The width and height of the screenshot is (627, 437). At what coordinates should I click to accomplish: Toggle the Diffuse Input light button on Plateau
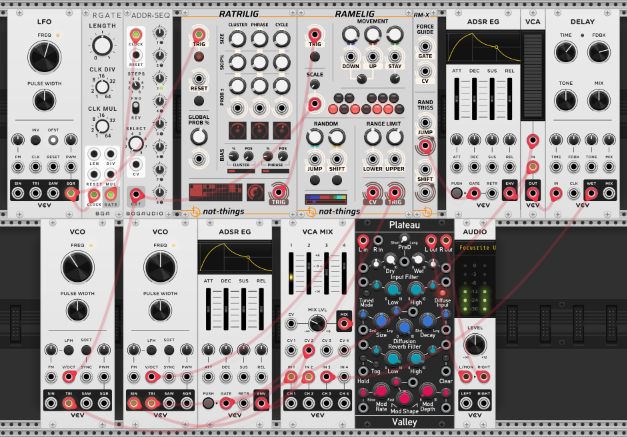click(x=443, y=293)
